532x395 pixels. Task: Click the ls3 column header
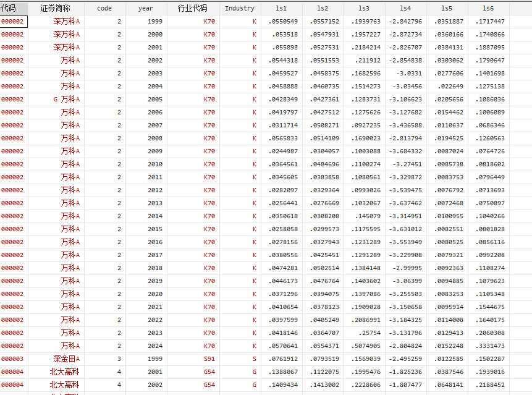[363, 8]
